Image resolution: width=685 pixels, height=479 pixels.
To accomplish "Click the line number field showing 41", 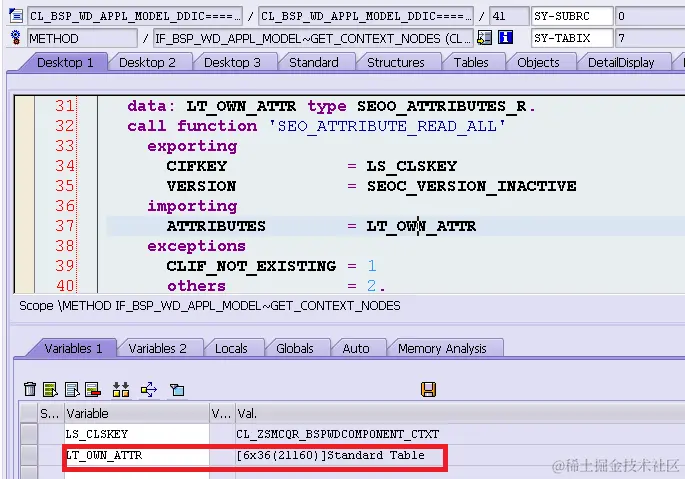I will 509,16.
